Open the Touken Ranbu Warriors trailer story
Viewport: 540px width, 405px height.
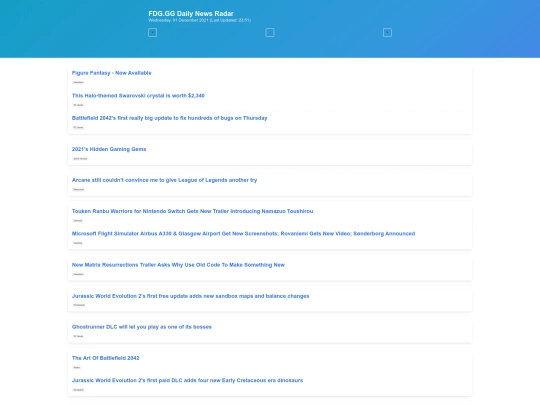coord(193,211)
